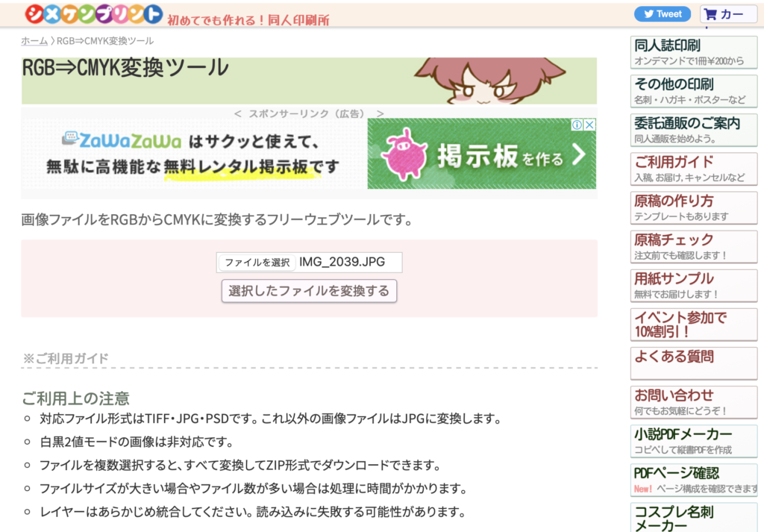Click the cat-eared character header illustration
Screen dimensions: 764x532
tap(489, 81)
